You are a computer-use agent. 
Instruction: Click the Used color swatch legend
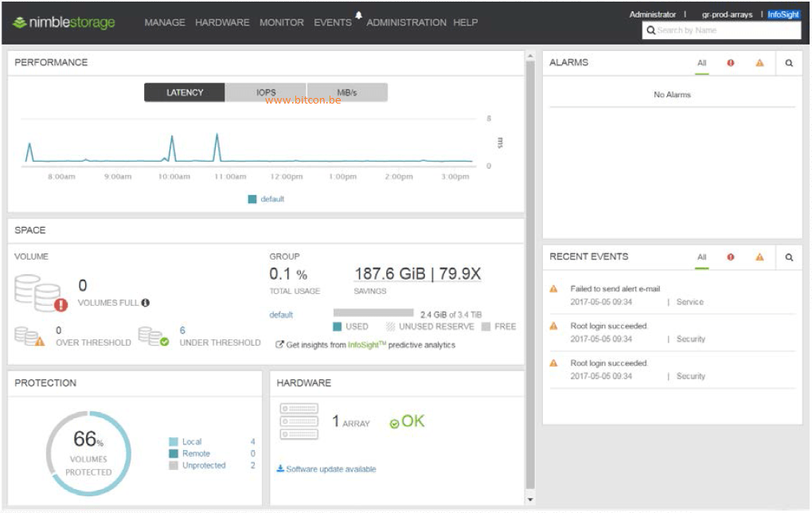337,327
